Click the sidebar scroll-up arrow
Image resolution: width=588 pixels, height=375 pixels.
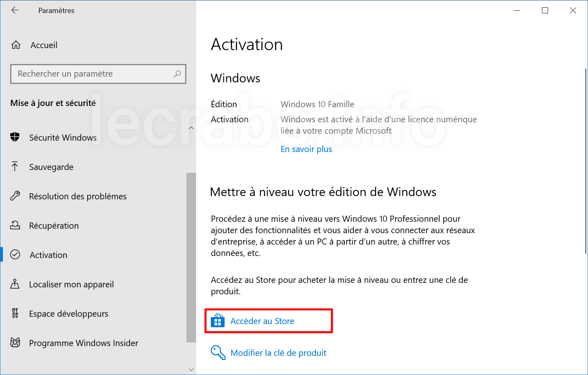click(191, 128)
